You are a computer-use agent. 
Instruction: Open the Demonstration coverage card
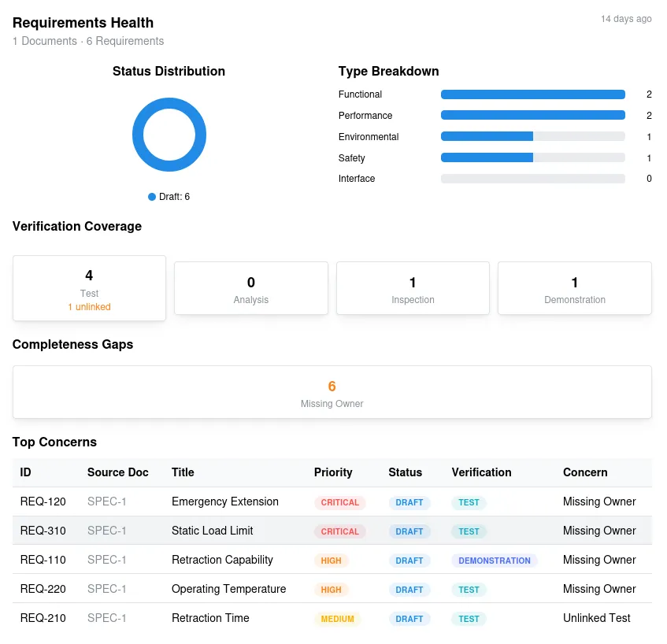pyautogui.click(x=575, y=288)
